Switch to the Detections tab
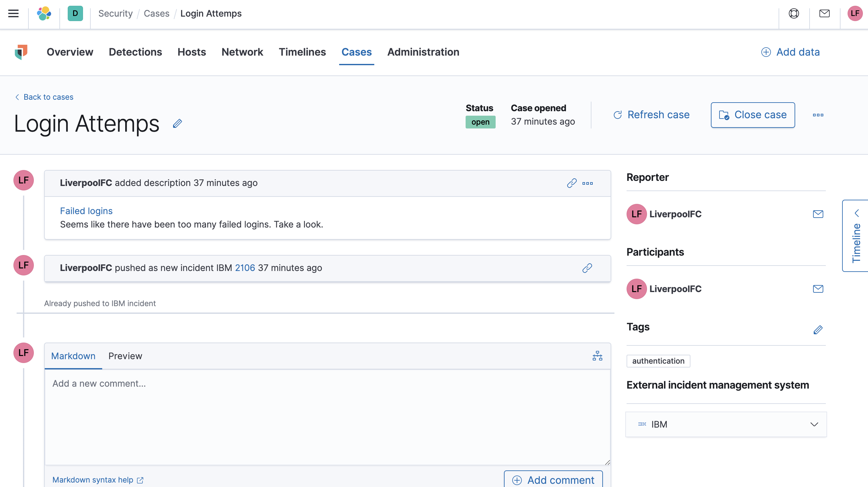The height and width of the screenshot is (487, 868). tap(135, 52)
